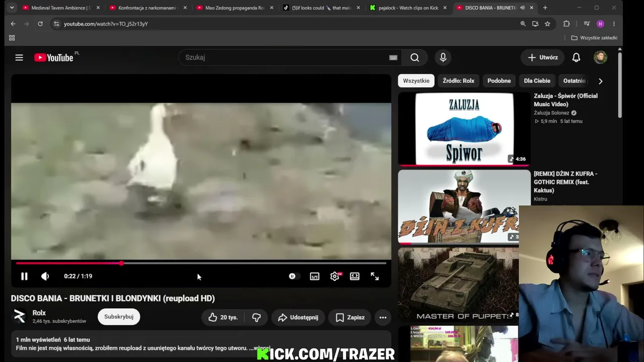The image size is (644, 362).
Task: Open Zaluzja Śpiwór video thumbnail
Action: [x=464, y=129]
